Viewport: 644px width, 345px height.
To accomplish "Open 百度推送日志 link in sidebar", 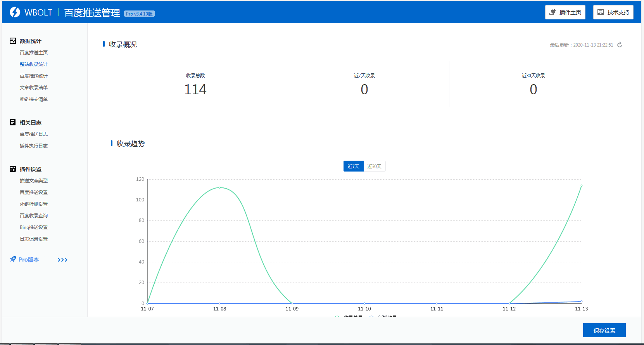I will (34, 134).
